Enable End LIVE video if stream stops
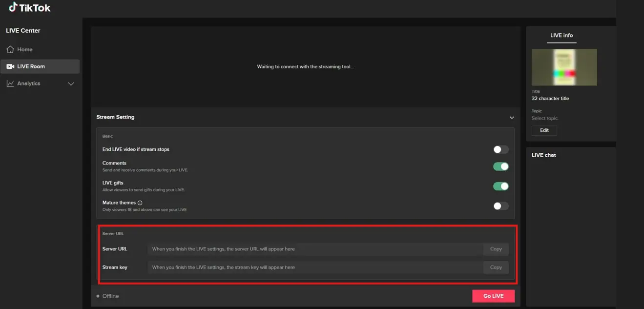The width and height of the screenshot is (644, 309). tap(500, 150)
